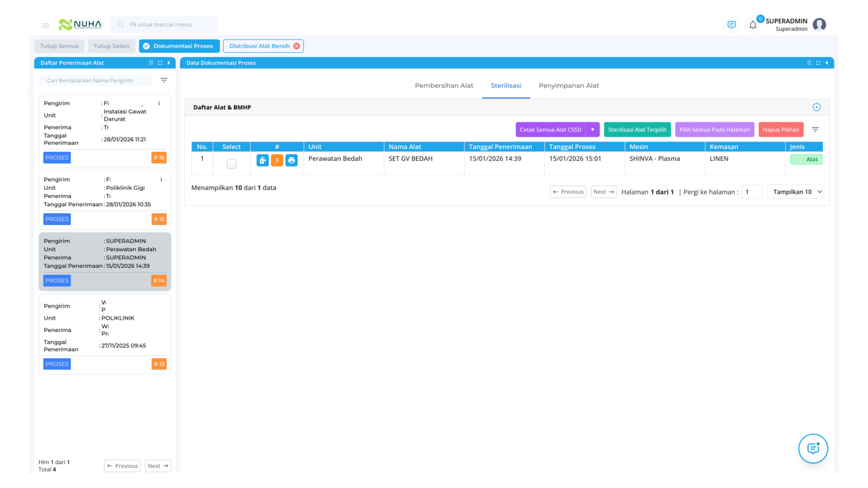
Task: Open the floating chat bubble button
Action: tap(813, 448)
